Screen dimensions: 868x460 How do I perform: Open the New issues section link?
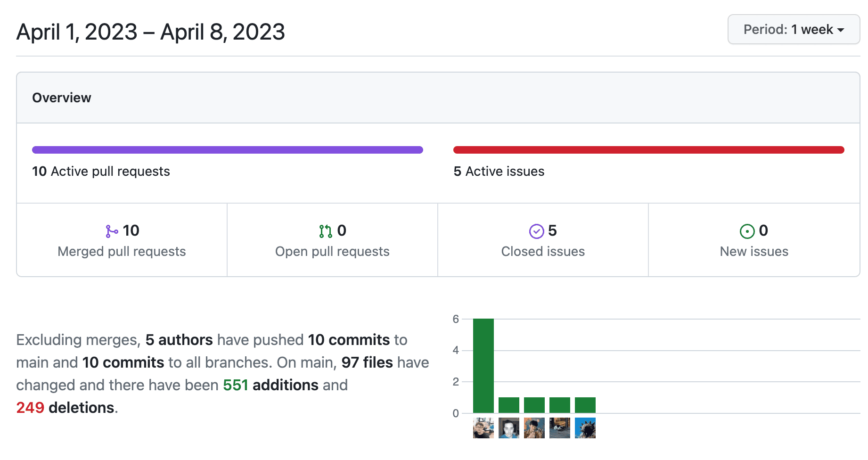(754, 252)
